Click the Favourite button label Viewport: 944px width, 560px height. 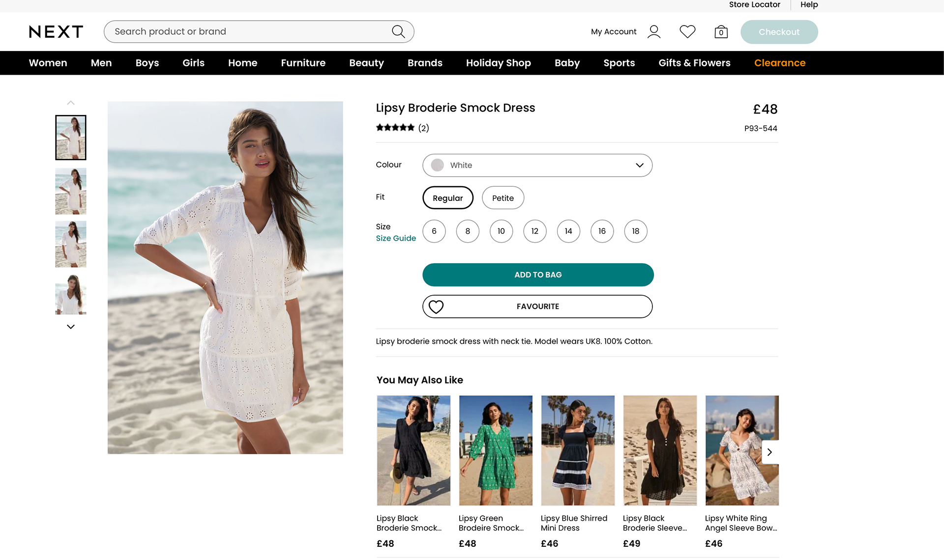coord(538,307)
